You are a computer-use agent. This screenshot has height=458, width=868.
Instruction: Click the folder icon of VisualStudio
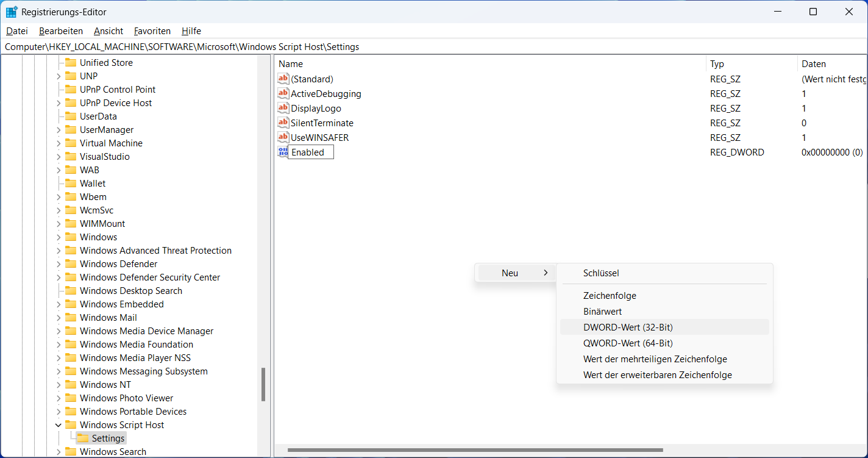[x=71, y=156]
